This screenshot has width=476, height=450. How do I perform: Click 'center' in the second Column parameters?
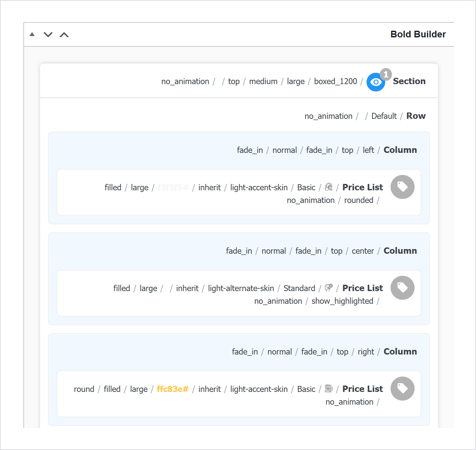363,251
